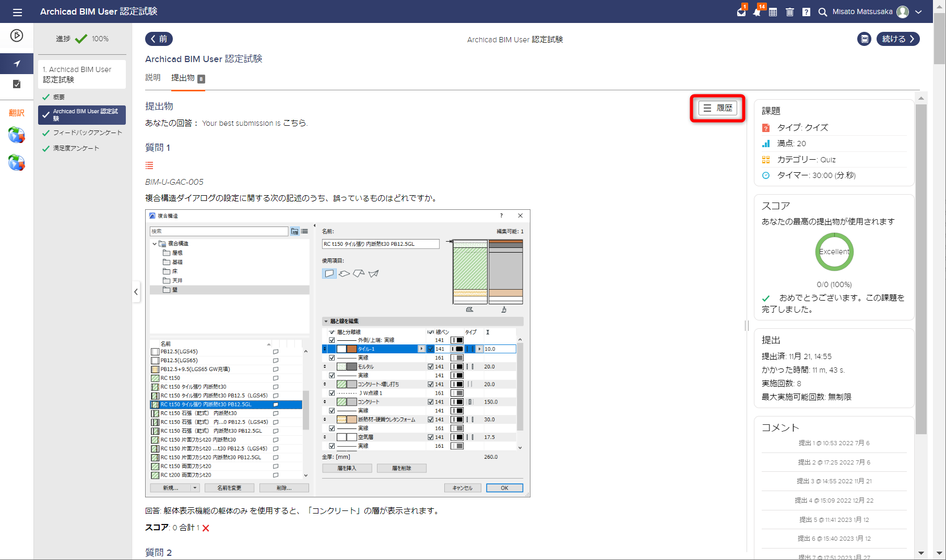
Task: Click the right panel scrollbar down arrow
Action: coord(921,553)
